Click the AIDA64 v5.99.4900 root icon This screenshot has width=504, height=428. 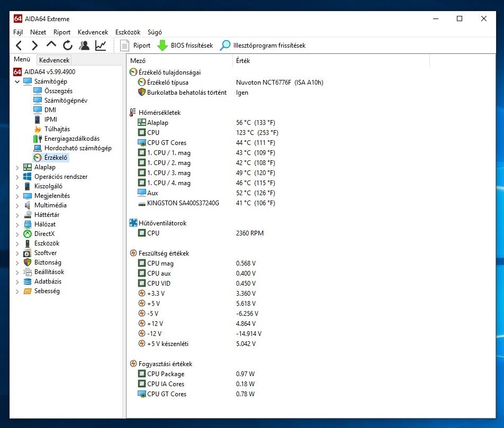(x=17, y=71)
